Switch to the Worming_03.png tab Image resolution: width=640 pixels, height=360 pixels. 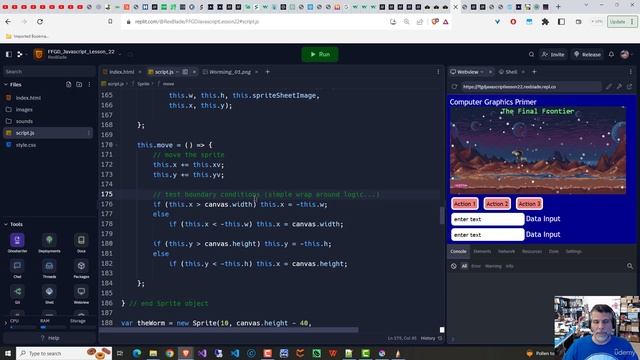pos(230,72)
